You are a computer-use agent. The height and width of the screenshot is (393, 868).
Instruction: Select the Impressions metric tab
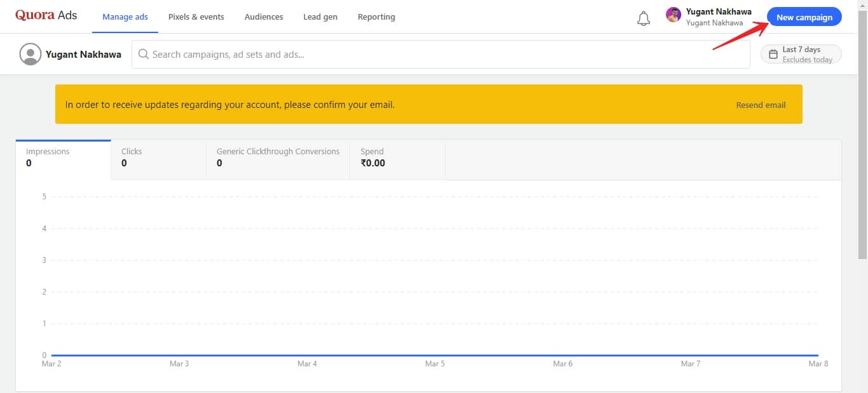click(x=64, y=159)
